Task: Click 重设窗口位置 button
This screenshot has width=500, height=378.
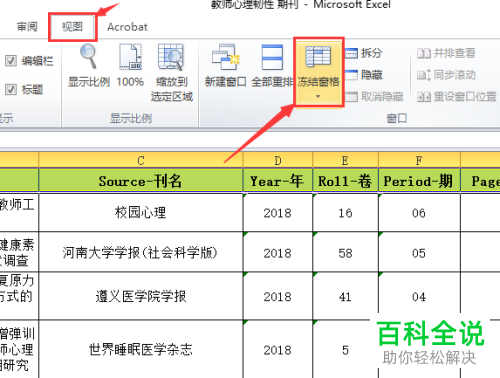Action: [x=457, y=97]
